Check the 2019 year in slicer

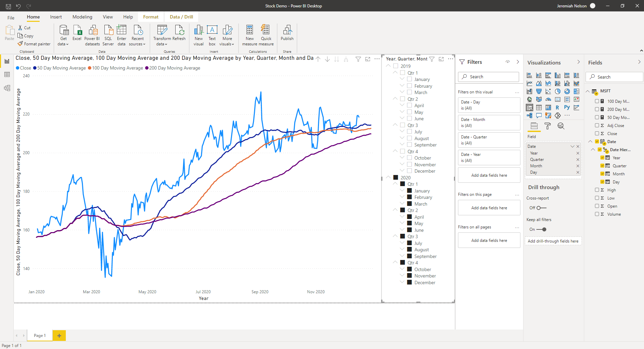coord(396,66)
